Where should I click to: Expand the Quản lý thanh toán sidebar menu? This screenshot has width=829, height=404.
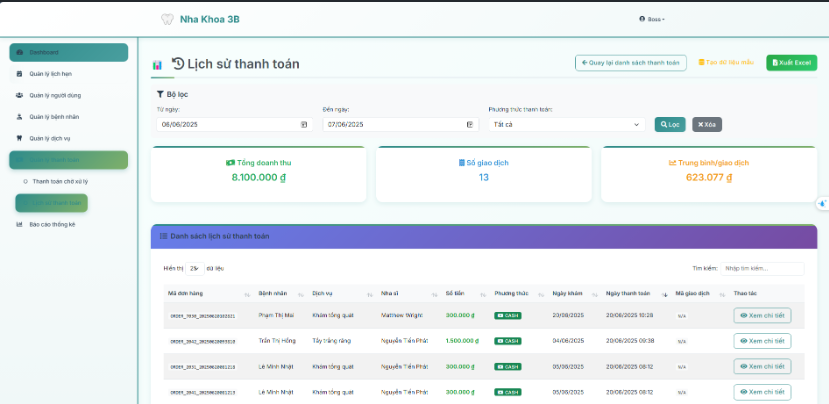click(x=68, y=160)
